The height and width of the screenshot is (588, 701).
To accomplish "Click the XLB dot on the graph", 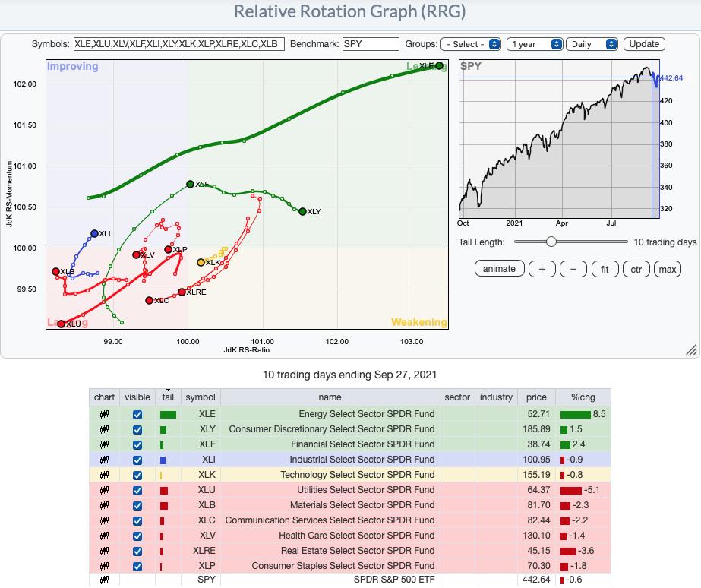I will click(x=55, y=271).
